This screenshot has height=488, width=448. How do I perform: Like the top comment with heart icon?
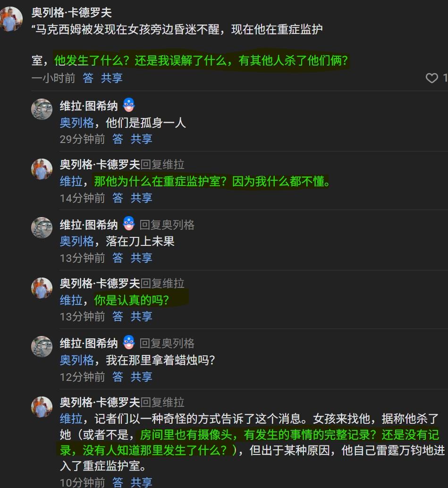click(431, 78)
